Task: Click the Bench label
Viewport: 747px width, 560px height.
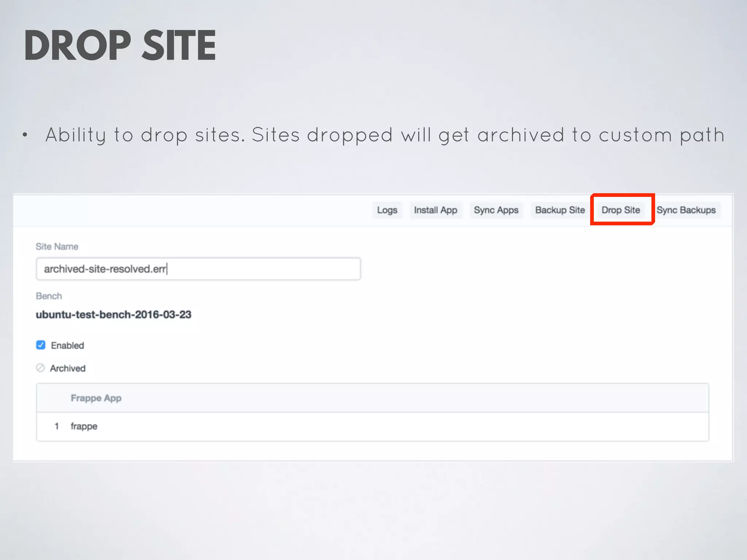Action: tap(49, 296)
